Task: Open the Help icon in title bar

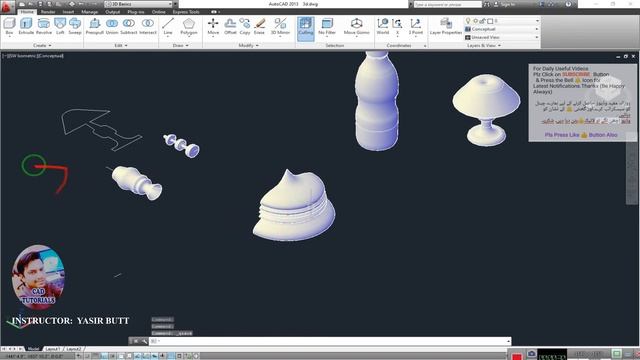Action: click(568, 4)
